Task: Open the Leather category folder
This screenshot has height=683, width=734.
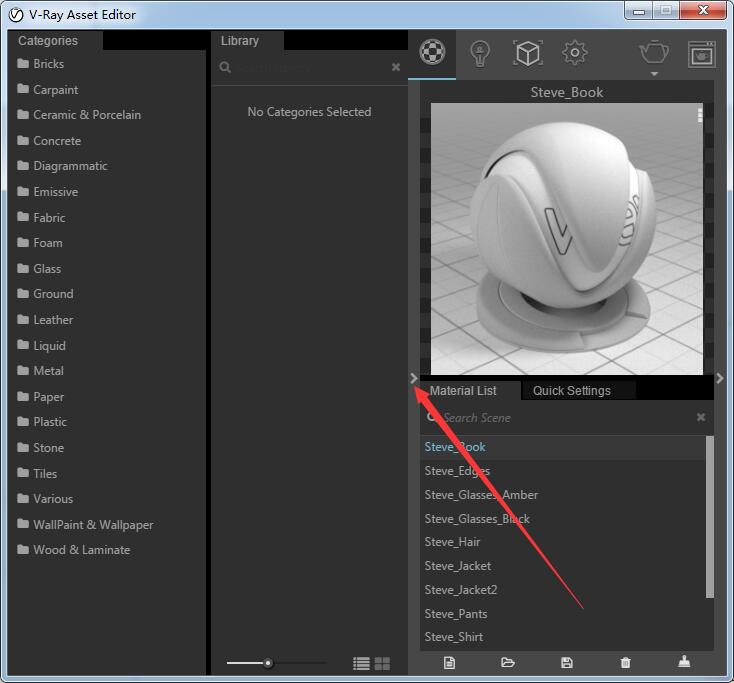Action: point(45,320)
